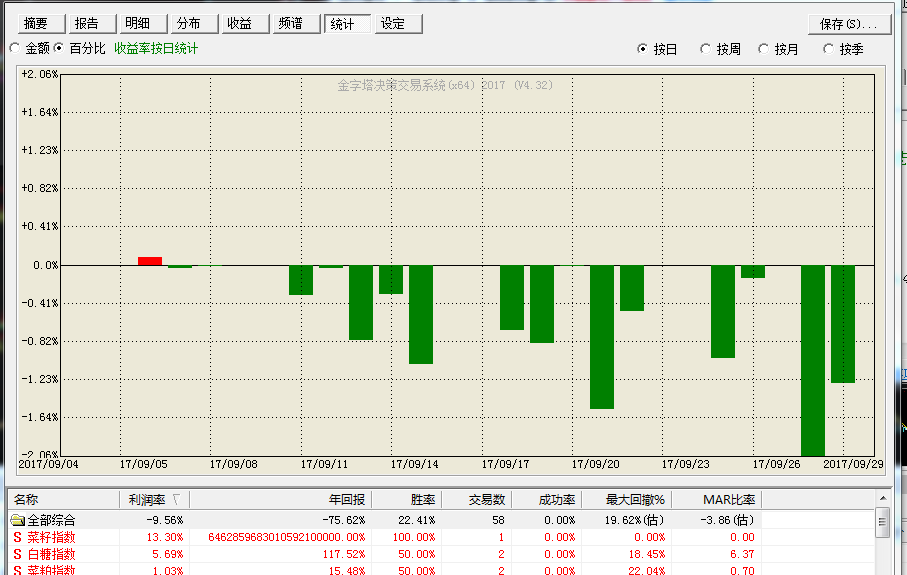Click the red bar on the chart
This screenshot has height=575, width=907.
[x=150, y=261]
